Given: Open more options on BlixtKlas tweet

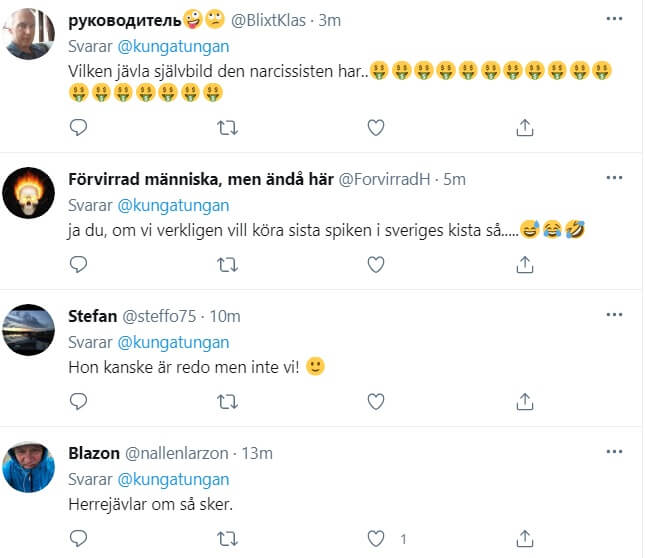Looking at the screenshot, I should tap(614, 19).
